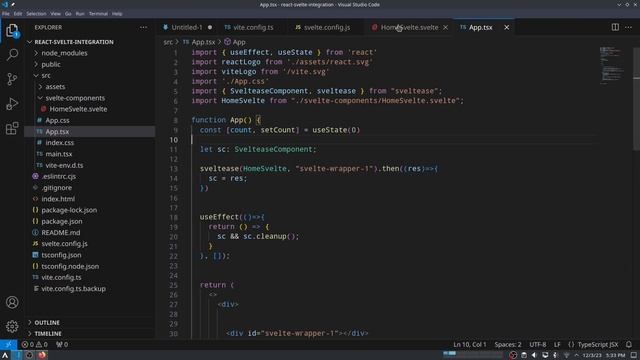
Task: Click the ports forwarded status item
Action: click(62, 344)
